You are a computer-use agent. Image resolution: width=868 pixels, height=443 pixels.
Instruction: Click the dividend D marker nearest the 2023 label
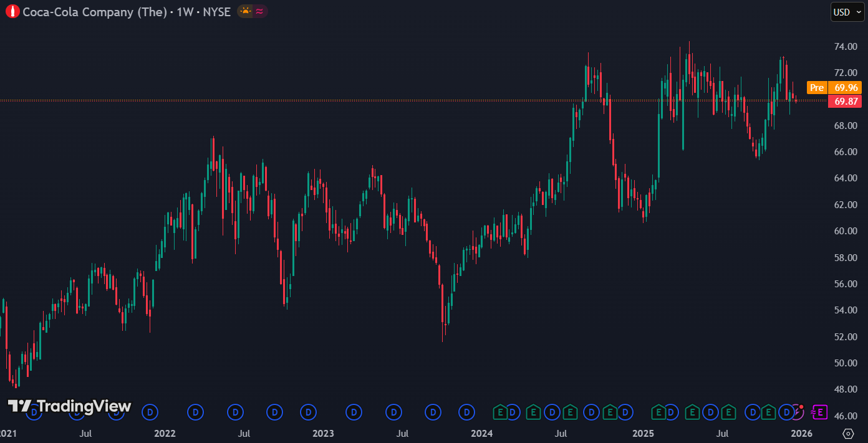click(308, 412)
